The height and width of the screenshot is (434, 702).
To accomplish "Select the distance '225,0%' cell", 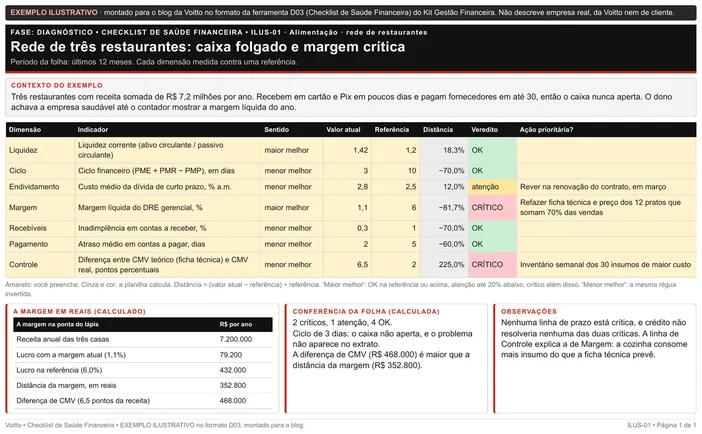I will [444, 264].
